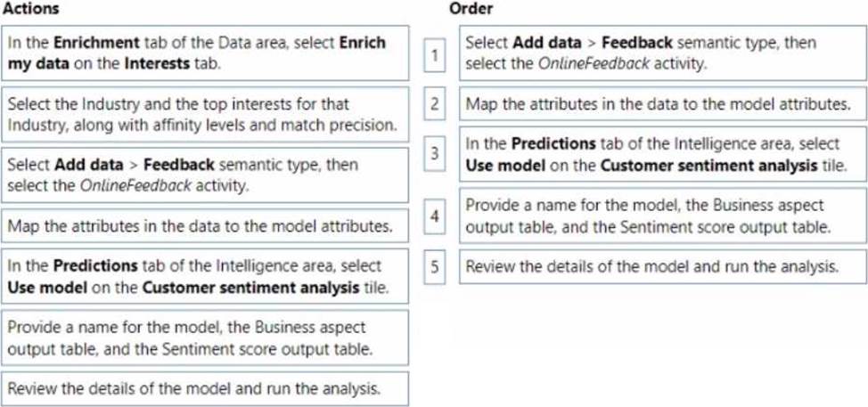Click the Provide a name action in Actions
This screenshot has height=407, width=868.
coord(205,338)
